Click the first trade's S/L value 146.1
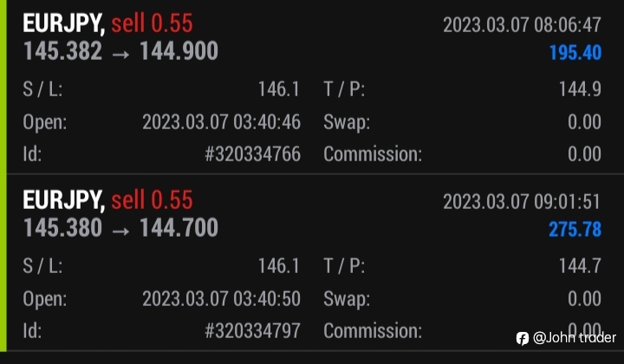 tap(279, 88)
